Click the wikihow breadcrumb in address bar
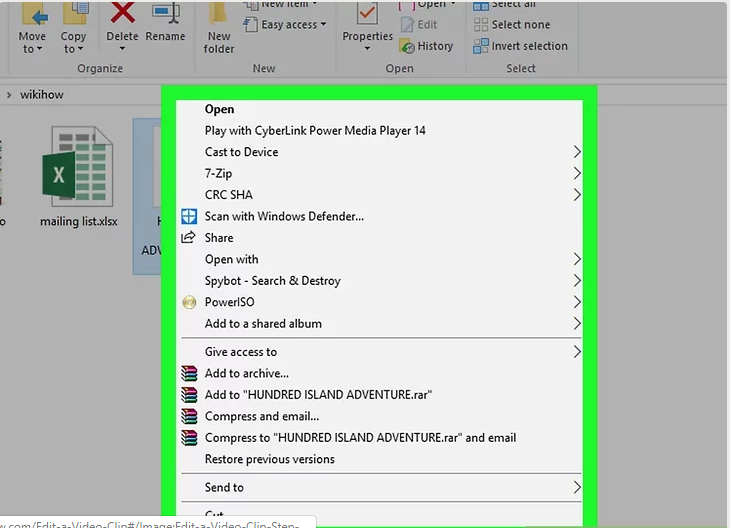The width and height of the screenshot is (730, 528). click(x=41, y=95)
